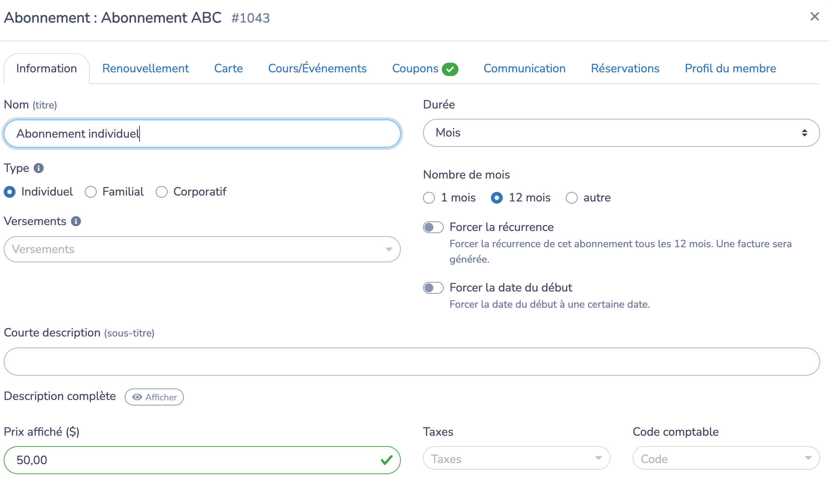Open the Communication tab
Viewport: 829px width, 504px height.
pos(524,69)
